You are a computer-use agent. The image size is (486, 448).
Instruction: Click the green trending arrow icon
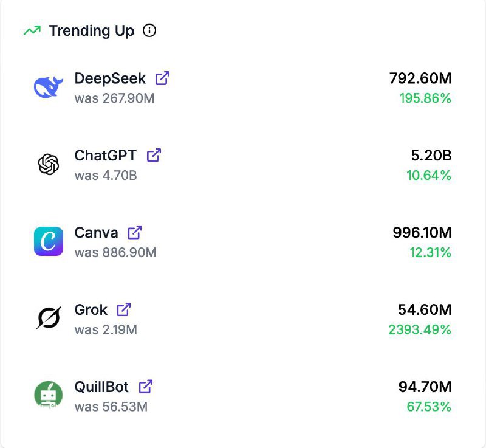[32, 30]
